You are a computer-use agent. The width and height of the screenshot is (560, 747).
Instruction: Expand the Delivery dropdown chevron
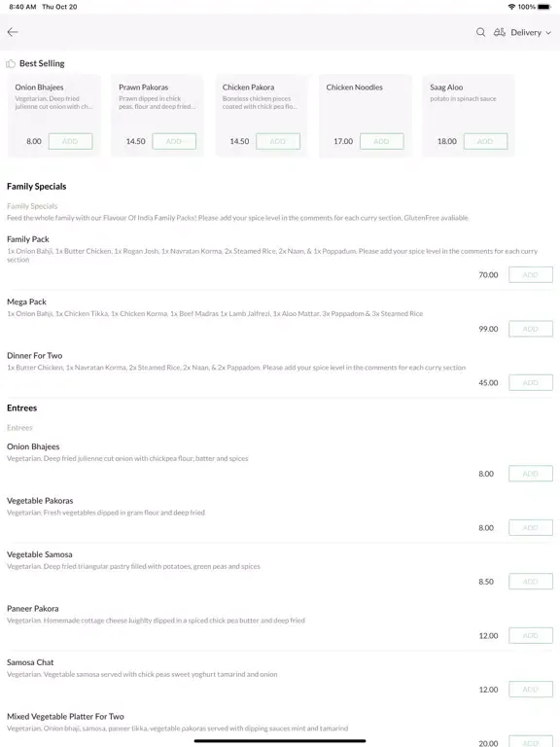pyautogui.click(x=548, y=33)
